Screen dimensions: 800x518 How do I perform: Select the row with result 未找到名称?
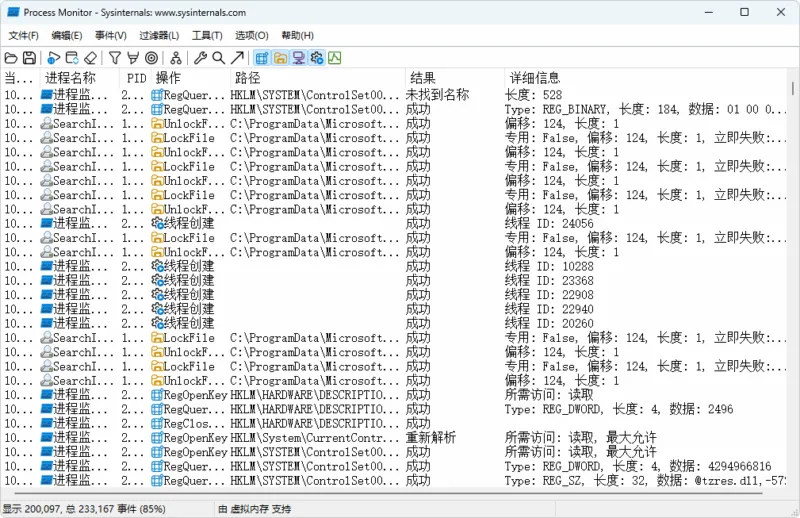click(395, 95)
